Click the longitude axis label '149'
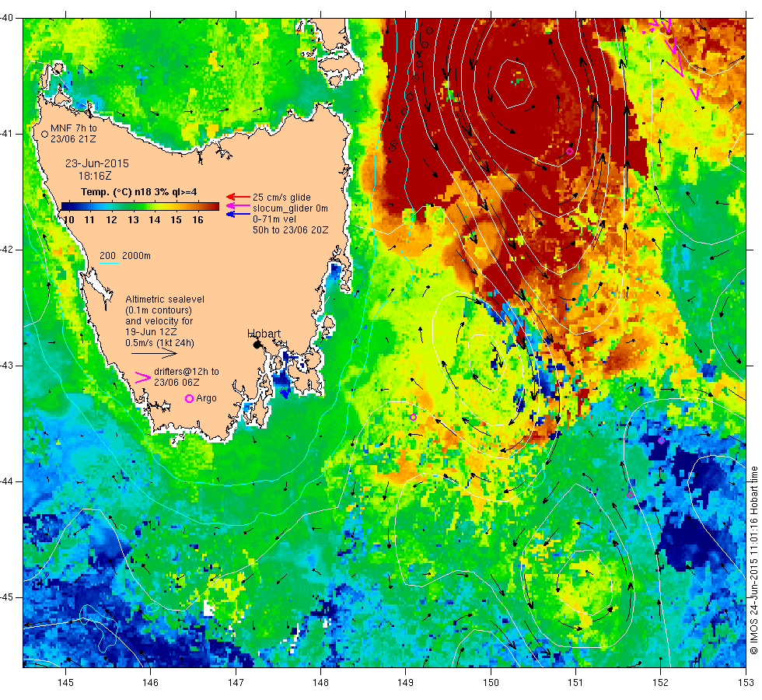Image resolution: width=762 pixels, height=700 pixels. point(405,683)
